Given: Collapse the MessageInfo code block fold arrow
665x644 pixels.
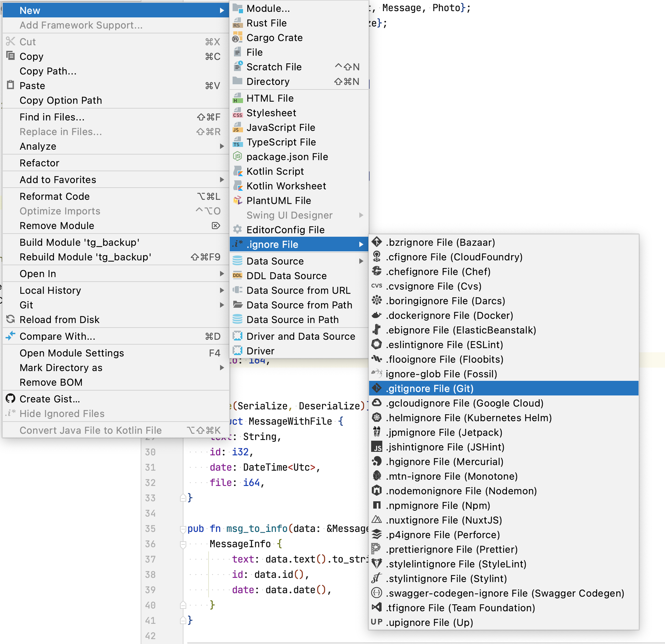Looking at the screenshot, I should [x=183, y=544].
